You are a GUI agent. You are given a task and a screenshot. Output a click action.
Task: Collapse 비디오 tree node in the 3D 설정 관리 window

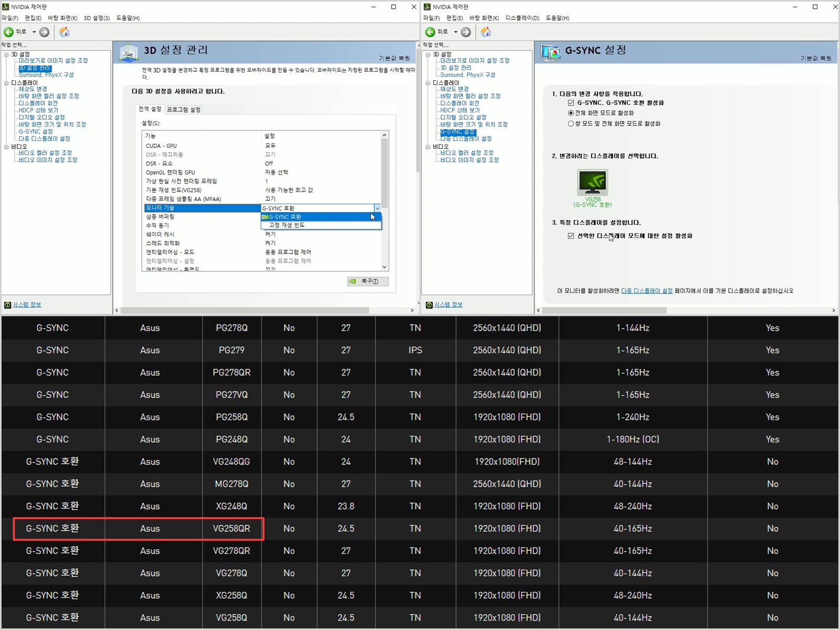(x=6, y=147)
